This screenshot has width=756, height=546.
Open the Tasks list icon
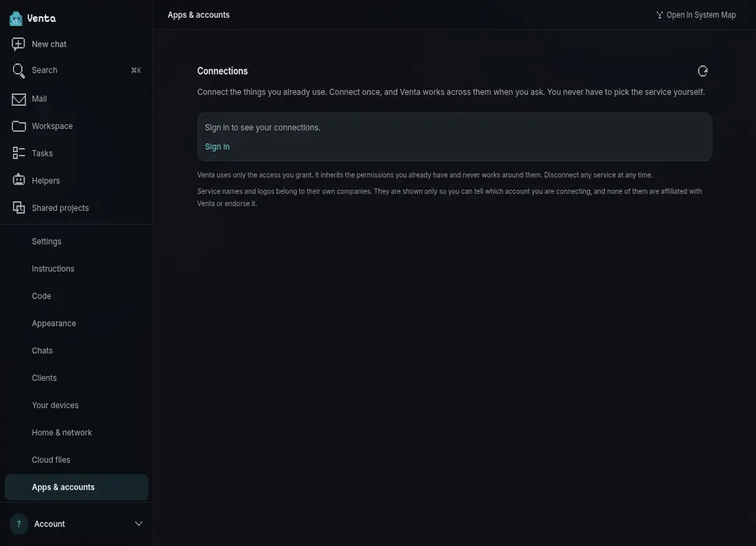pyautogui.click(x=19, y=154)
